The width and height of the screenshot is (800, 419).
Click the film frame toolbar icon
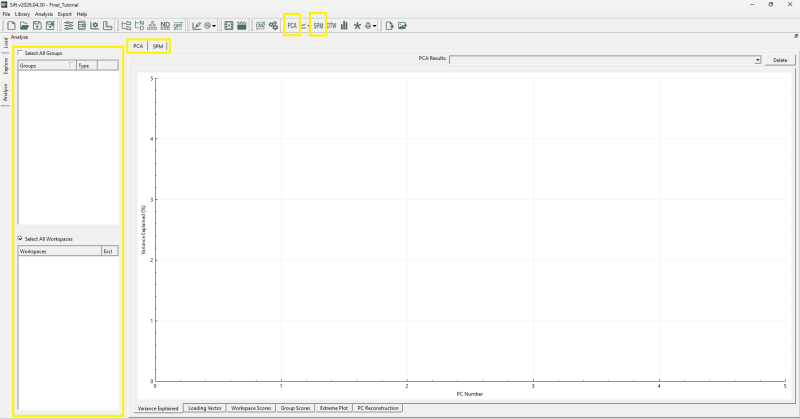tap(229, 26)
